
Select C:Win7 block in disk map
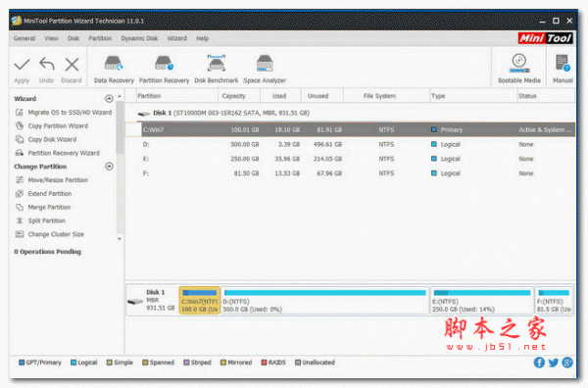tap(200, 301)
